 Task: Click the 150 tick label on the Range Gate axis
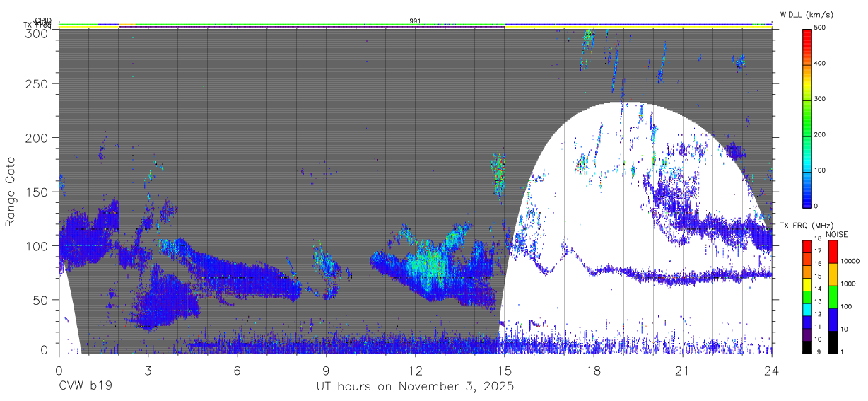(x=38, y=192)
